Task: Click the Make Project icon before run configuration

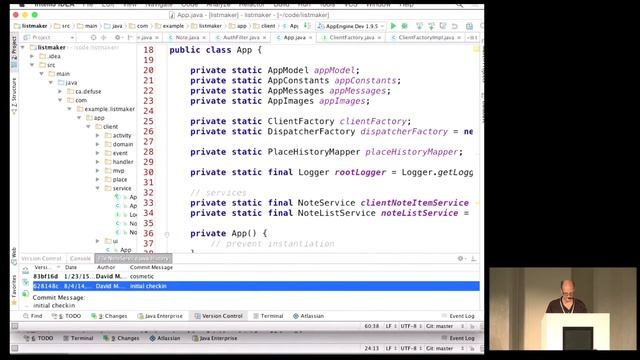Action: pos(307,26)
